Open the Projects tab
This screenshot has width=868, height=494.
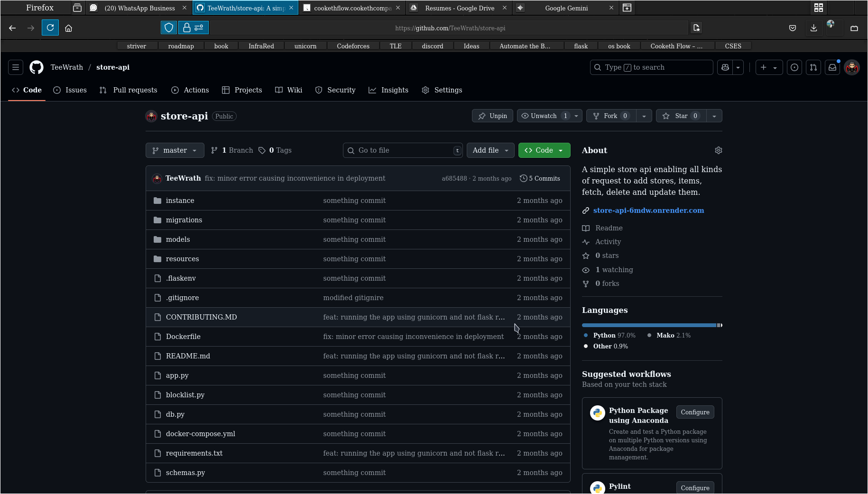coord(242,90)
